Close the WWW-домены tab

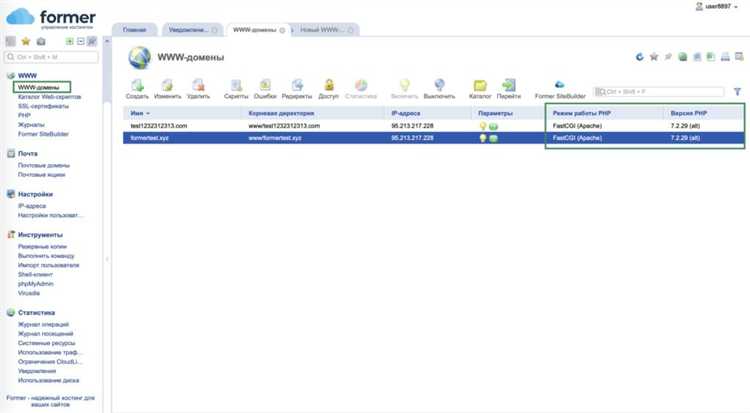click(282, 30)
